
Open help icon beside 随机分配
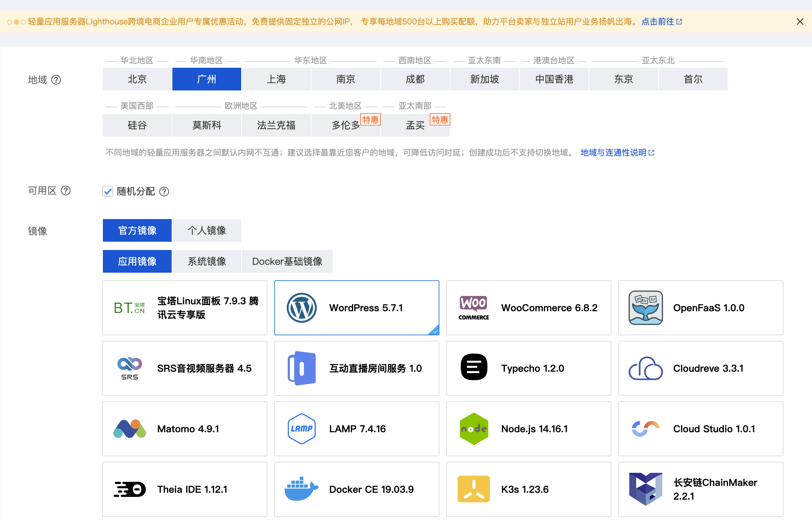[164, 192]
